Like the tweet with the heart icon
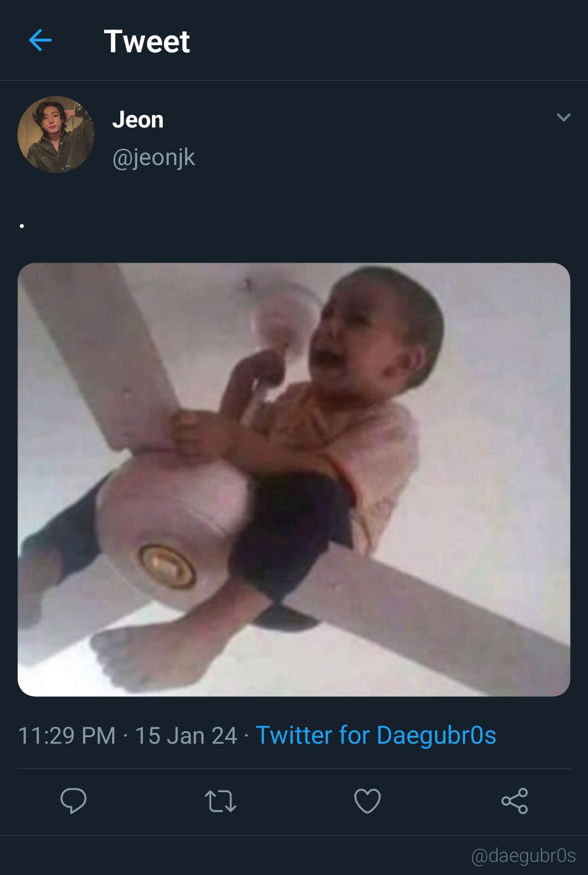588x875 pixels. click(x=367, y=801)
